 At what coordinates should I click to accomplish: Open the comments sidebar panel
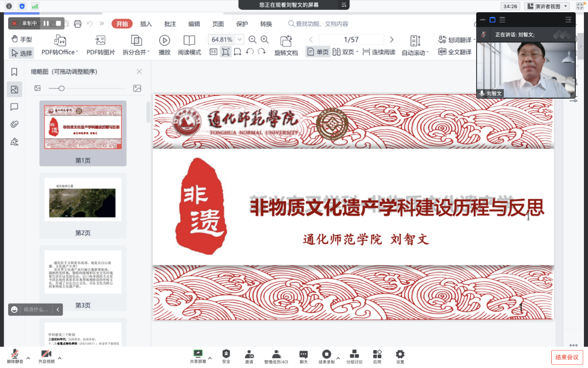point(14,107)
